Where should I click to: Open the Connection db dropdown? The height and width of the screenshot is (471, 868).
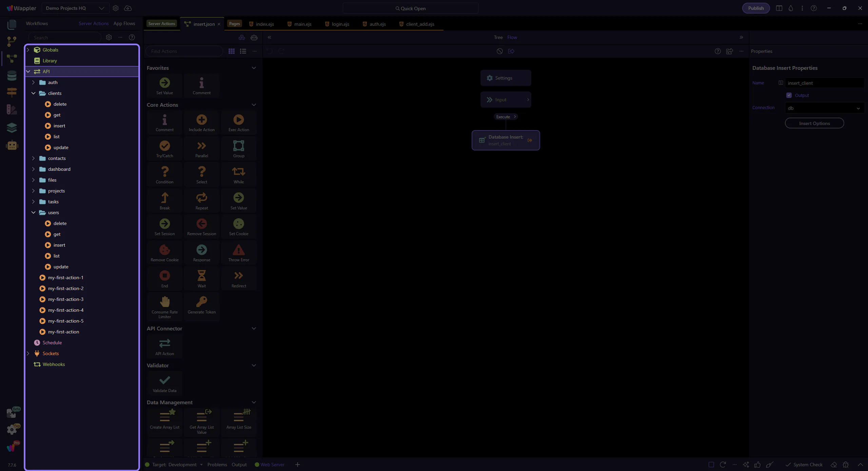click(x=824, y=108)
